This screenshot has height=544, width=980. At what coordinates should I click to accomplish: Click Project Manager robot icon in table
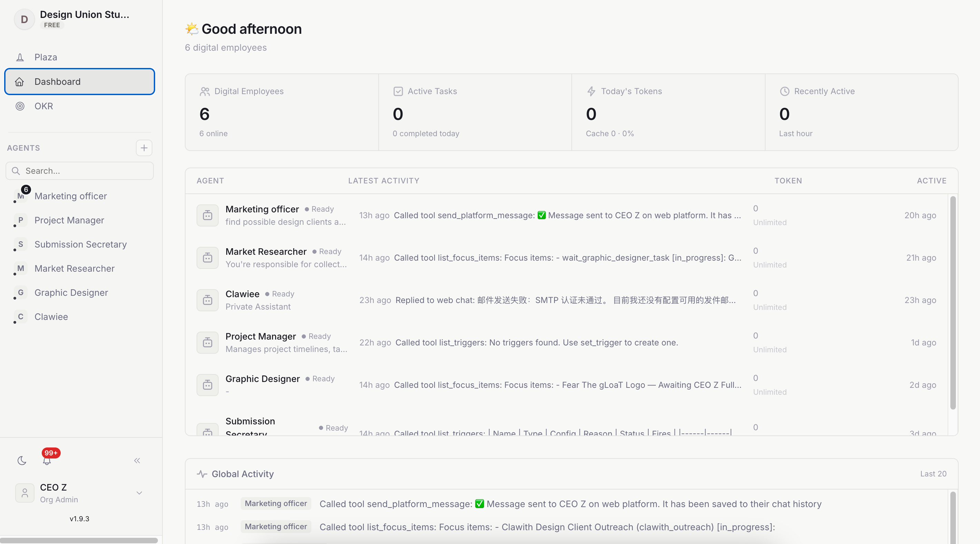pos(207,343)
